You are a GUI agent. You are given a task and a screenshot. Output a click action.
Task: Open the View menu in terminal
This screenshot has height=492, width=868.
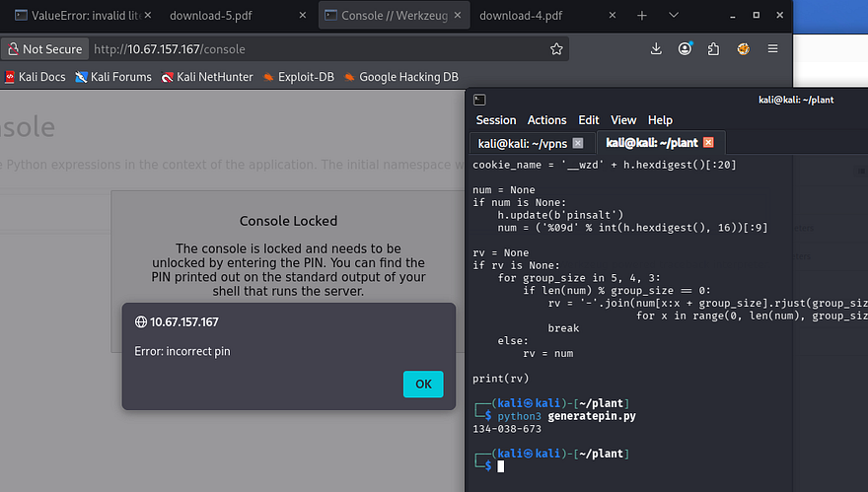[623, 120]
